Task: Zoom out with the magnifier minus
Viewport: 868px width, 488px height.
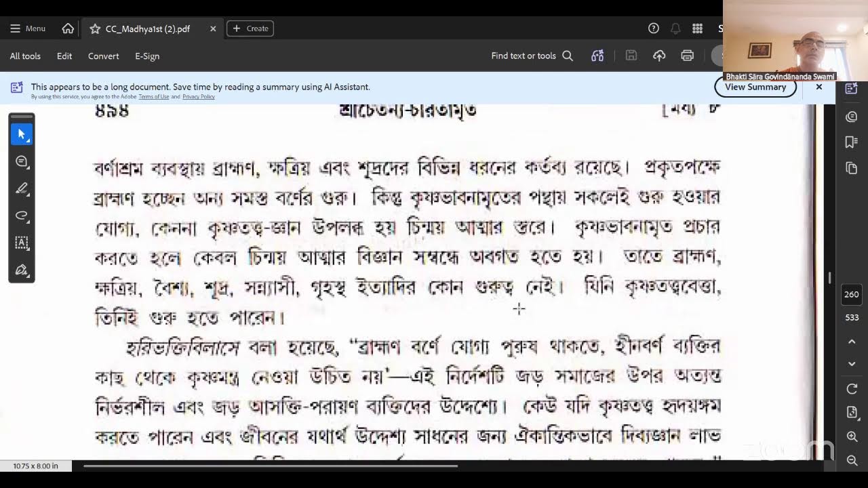Action: pos(852,460)
